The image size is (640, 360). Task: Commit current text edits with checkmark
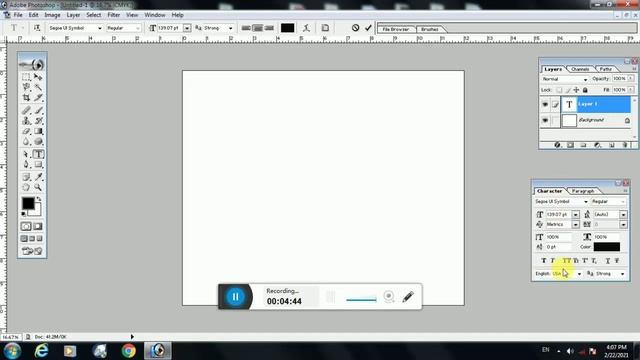tap(368, 28)
